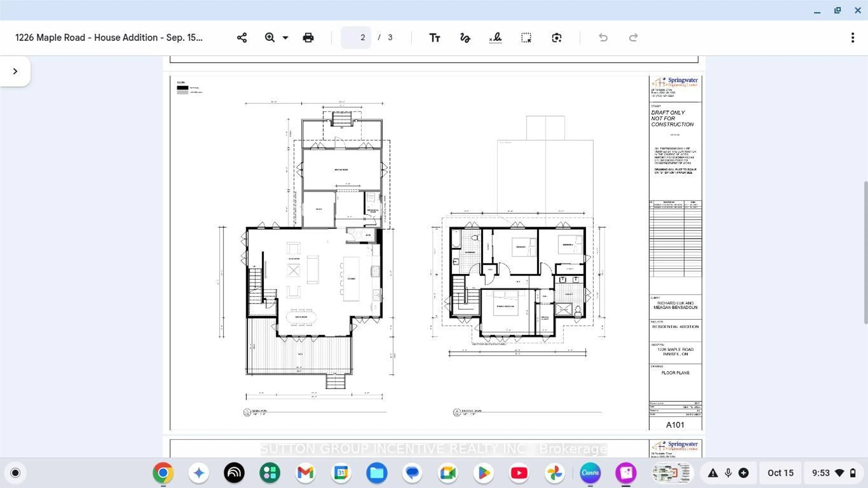The width and height of the screenshot is (868, 488).
Task: Click the redo arrow
Action: (633, 38)
